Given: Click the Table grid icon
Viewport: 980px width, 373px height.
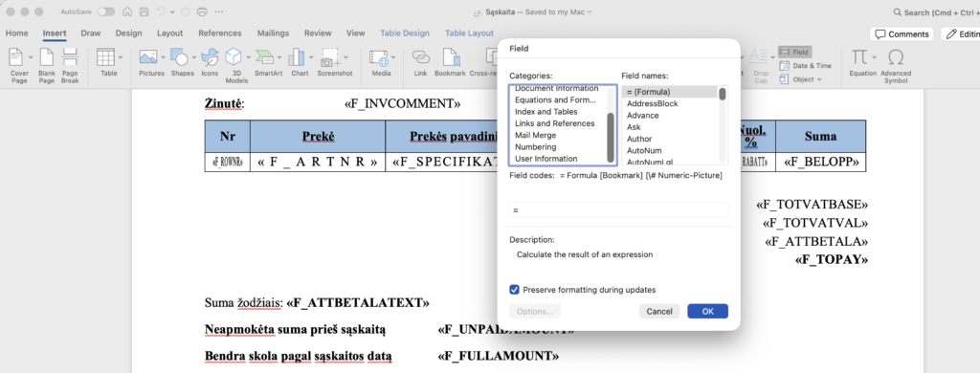Looking at the screenshot, I should pyautogui.click(x=105, y=57).
